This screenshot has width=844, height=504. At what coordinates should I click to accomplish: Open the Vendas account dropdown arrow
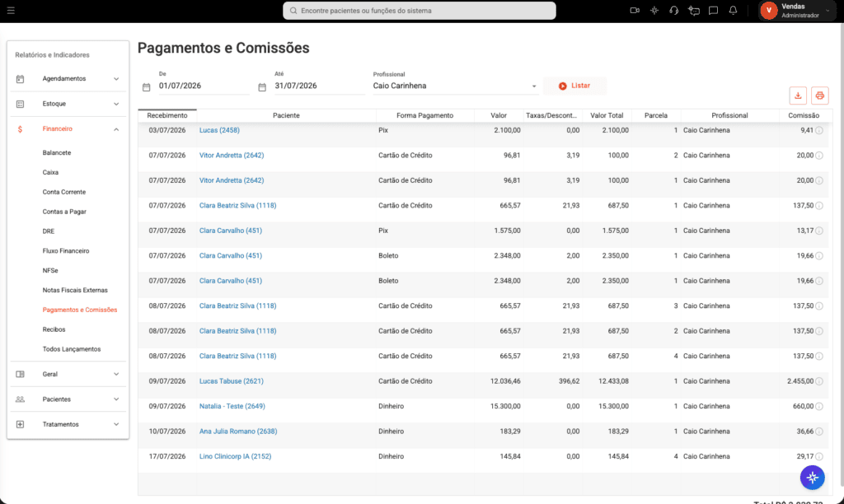click(828, 11)
